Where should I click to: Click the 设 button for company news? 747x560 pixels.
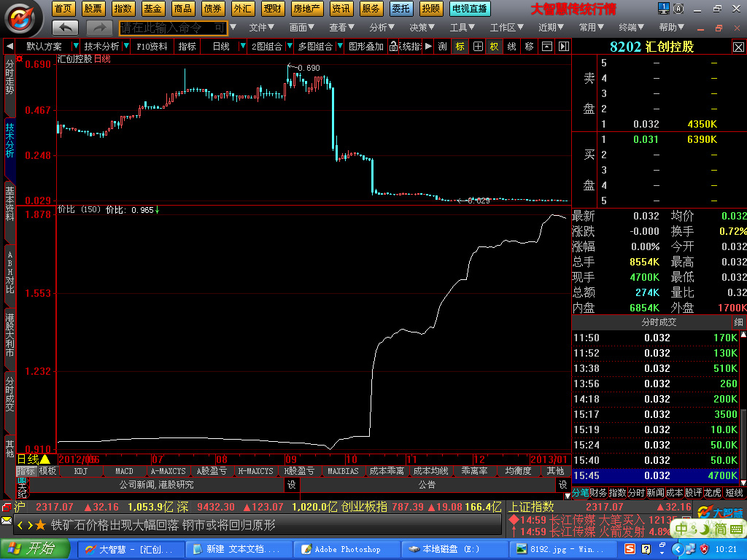pos(292,485)
